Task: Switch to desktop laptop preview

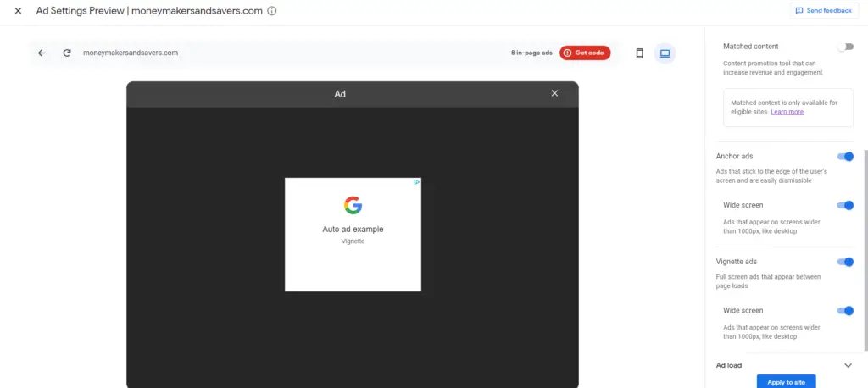Action: 665,53
